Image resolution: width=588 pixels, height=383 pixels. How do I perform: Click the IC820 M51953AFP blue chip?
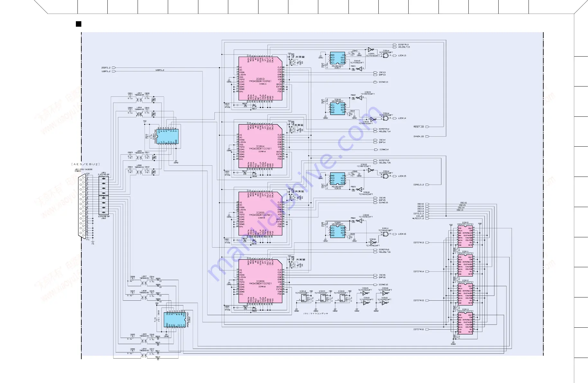pyautogui.click(x=338, y=232)
